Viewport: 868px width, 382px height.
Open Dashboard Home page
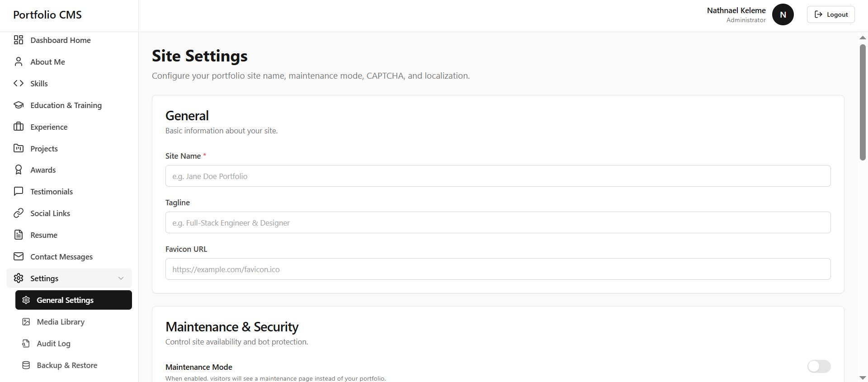(x=69, y=40)
